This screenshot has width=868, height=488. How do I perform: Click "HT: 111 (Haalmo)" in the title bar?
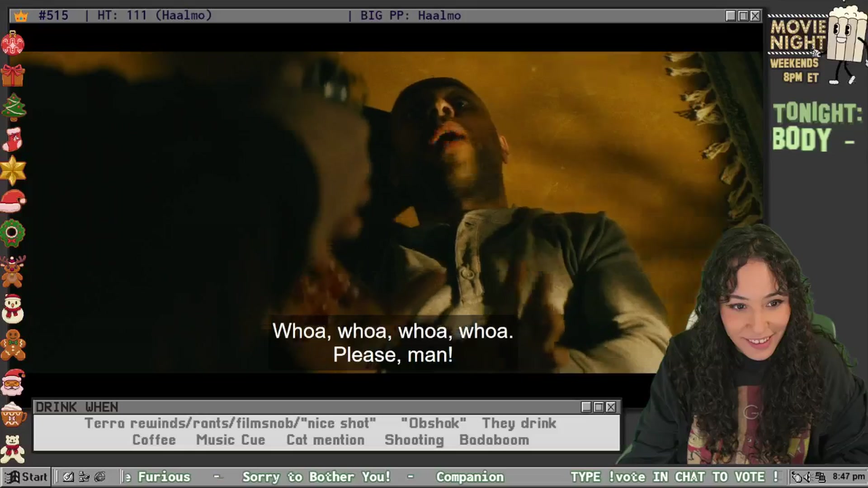click(x=155, y=16)
